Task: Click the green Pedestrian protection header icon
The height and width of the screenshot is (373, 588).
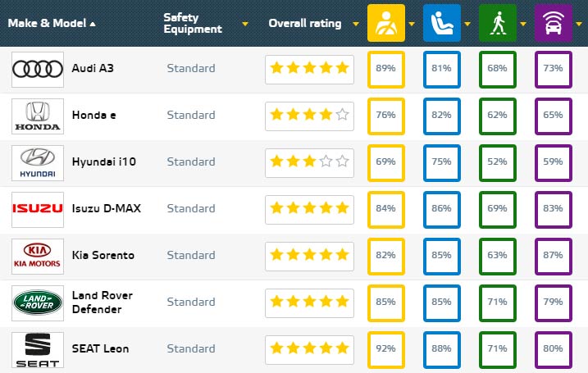Action: click(x=495, y=23)
